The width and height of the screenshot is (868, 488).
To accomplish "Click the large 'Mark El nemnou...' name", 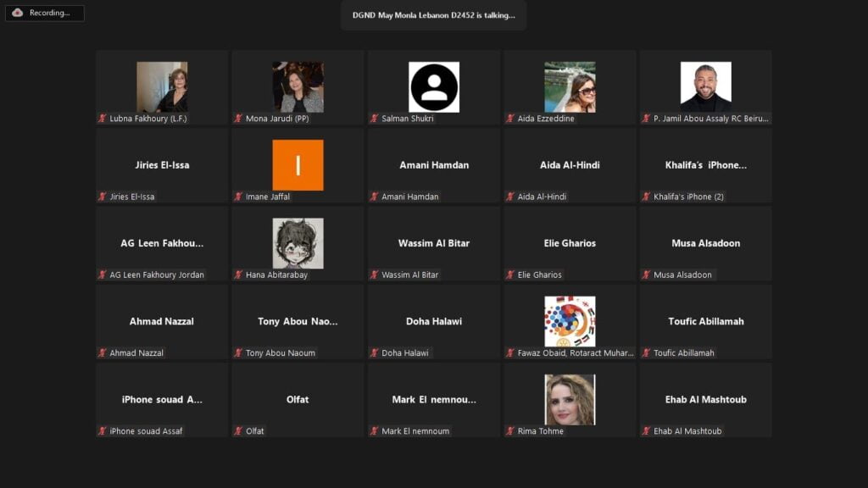I will pos(434,400).
